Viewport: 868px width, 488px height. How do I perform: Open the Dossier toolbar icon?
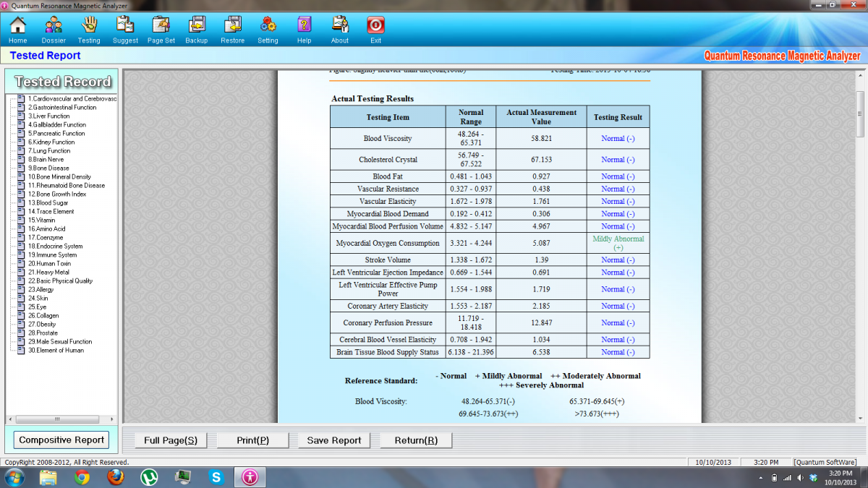[x=54, y=30]
